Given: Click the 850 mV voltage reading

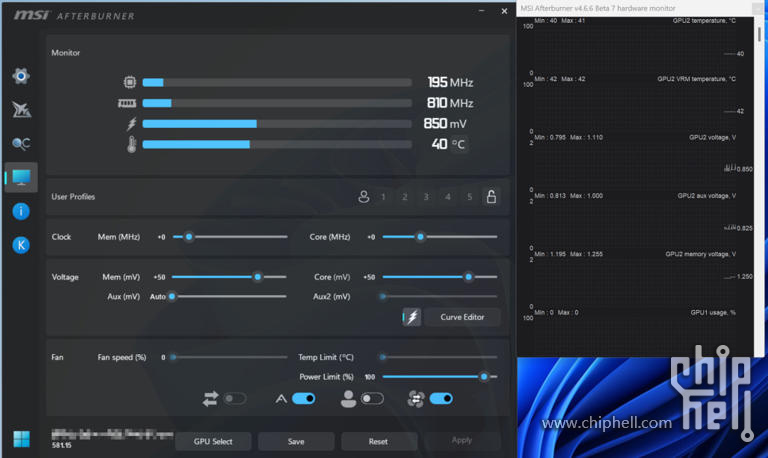Looking at the screenshot, I should click(445, 123).
